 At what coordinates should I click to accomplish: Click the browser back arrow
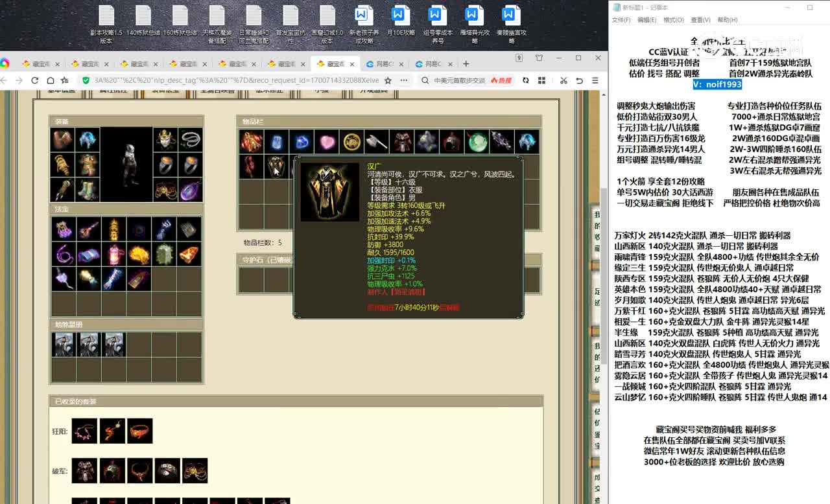click(x=4, y=80)
